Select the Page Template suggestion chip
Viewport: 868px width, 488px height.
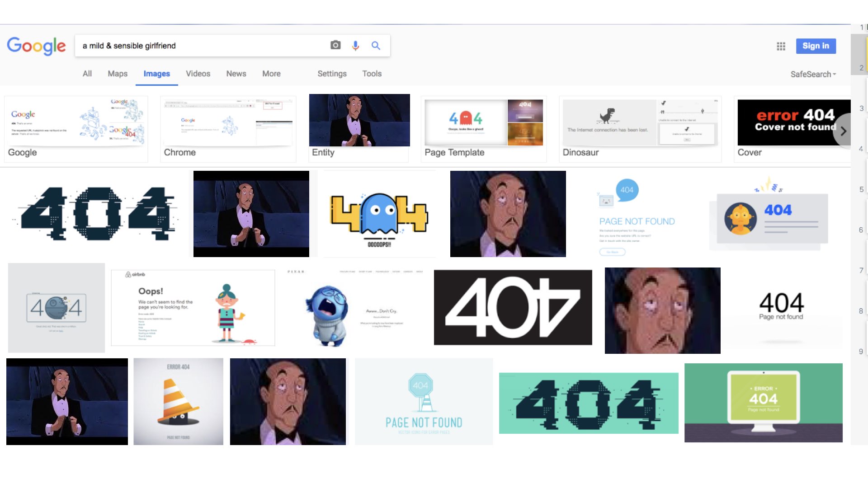tap(484, 129)
